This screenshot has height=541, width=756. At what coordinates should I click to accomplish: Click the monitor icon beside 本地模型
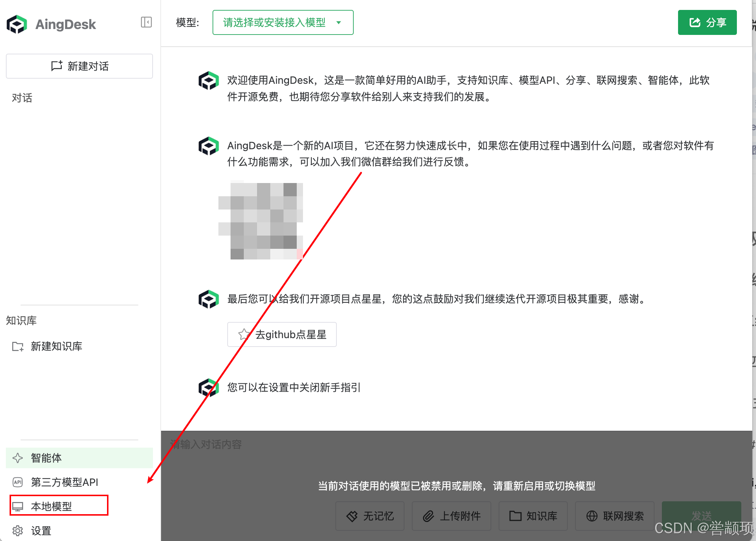[x=18, y=506]
